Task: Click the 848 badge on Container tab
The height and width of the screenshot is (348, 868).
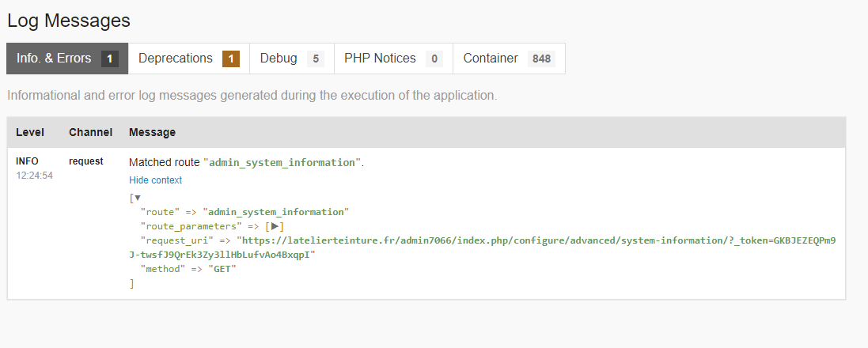Action: [x=541, y=59]
